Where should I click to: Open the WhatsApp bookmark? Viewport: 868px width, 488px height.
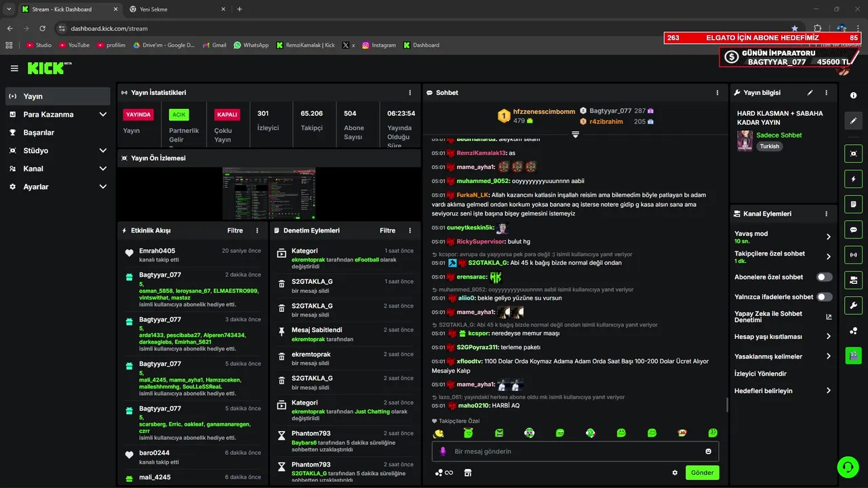click(251, 45)
